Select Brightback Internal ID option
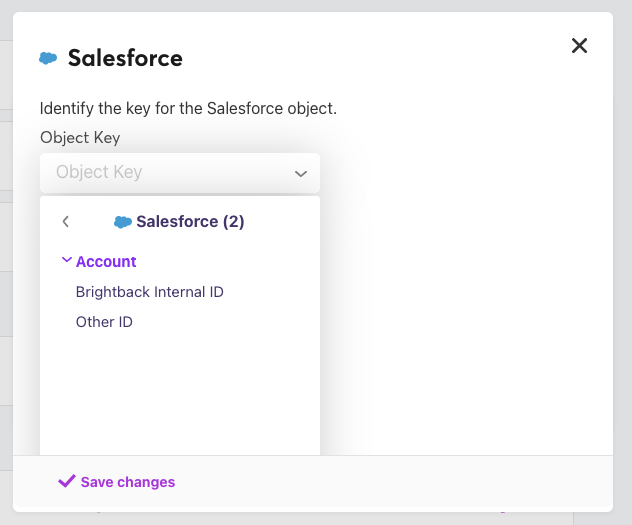This screenshot has height=525, width=632. pyautogui.click(x=150, y=292)
